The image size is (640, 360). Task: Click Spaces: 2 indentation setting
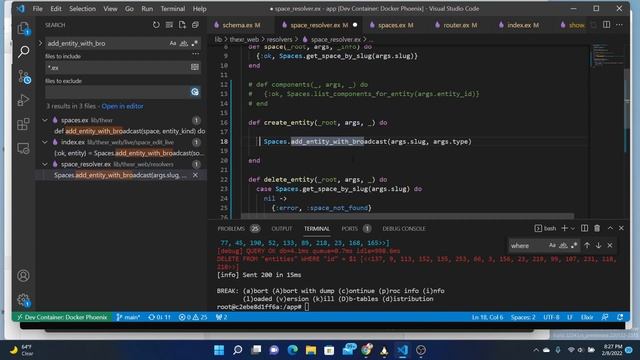(523, 317)
